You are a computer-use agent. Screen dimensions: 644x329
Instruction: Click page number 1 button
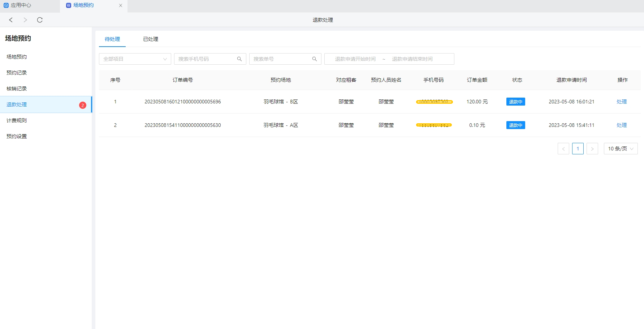click(x=578, y=149)
